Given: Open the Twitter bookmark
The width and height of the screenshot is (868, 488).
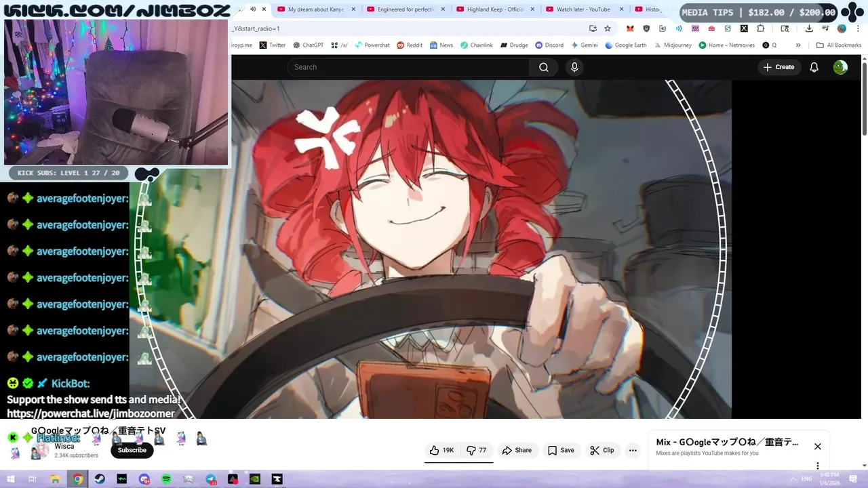Looking at the screenshot, I should [273, 45].
